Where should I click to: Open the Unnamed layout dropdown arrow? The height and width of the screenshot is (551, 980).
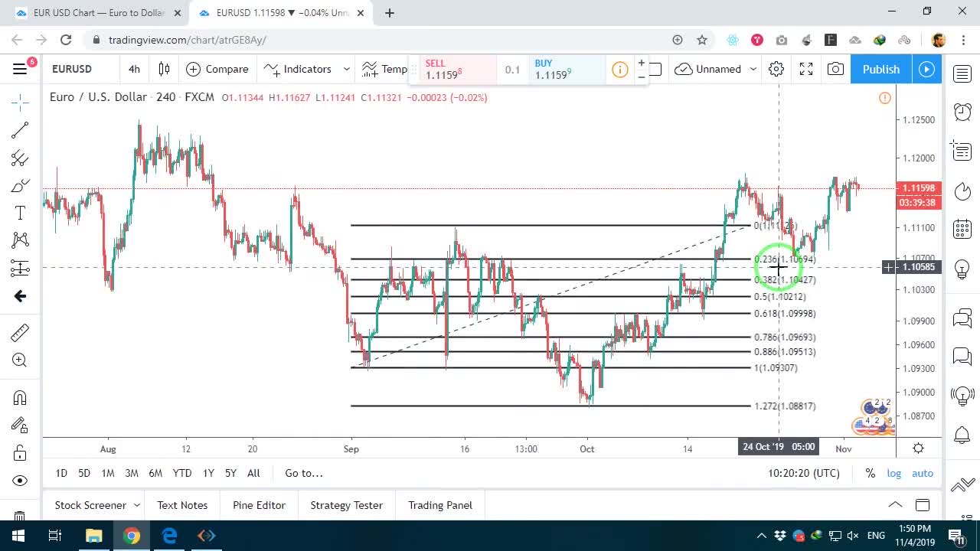pos(753,69)
